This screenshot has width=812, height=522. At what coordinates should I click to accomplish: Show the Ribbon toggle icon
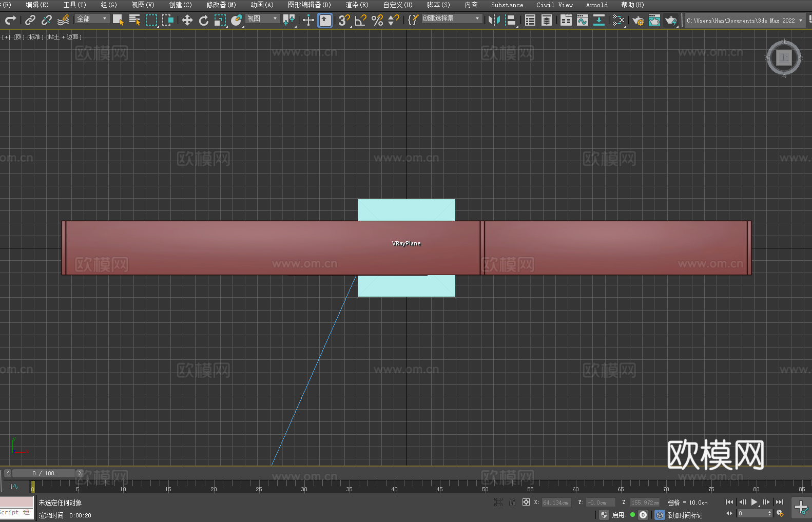pos(566,20)
